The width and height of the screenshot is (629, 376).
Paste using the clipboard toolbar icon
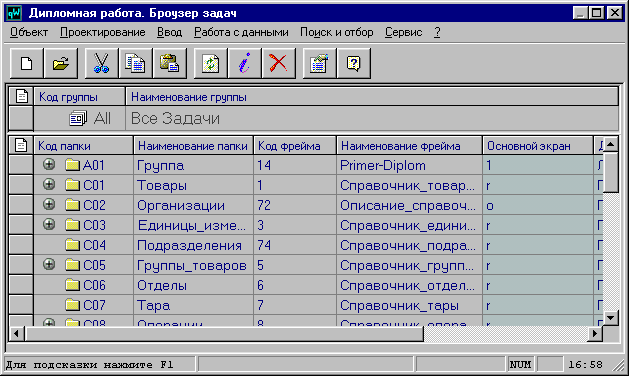click(x=170, y=63)
